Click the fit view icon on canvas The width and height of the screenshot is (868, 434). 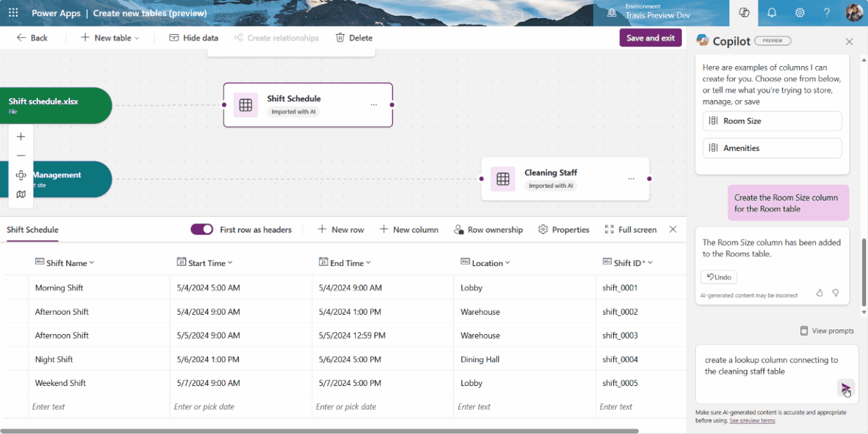pos(21,175)
